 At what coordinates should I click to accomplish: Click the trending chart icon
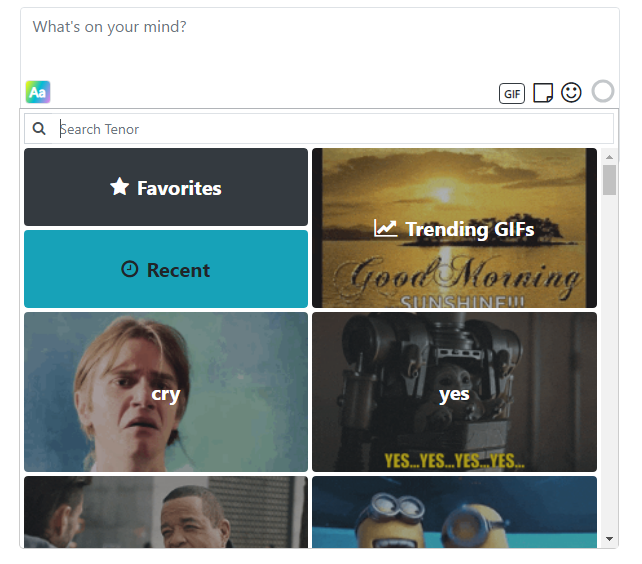tap(385, 228)
